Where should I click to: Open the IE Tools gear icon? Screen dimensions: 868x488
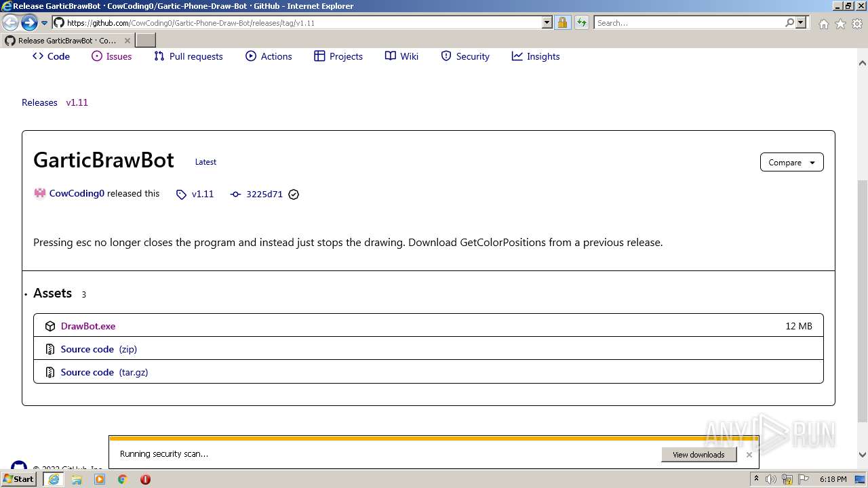[857, 24]
